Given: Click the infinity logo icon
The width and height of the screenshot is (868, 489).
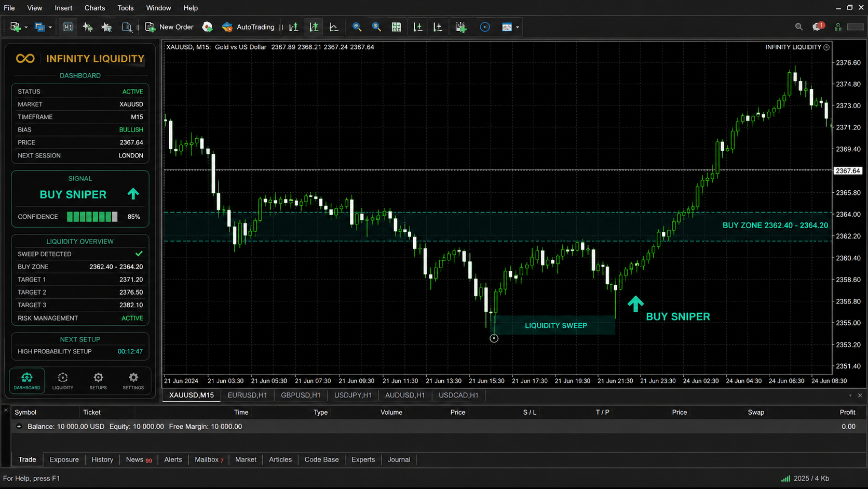Looking at the screenshot, I should (25, 59).
